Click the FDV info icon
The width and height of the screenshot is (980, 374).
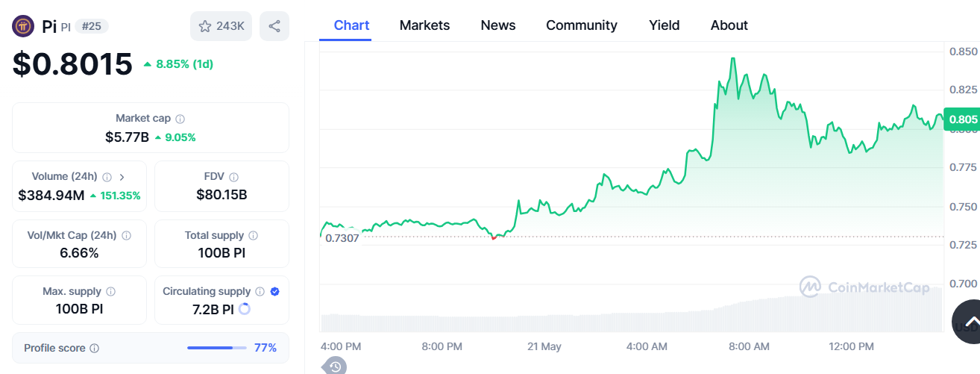(x=234, y=177)
